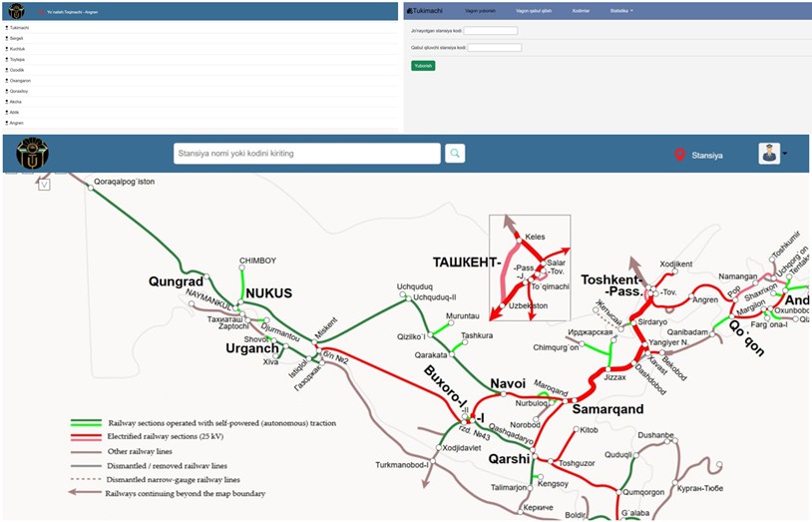This screenshot has width=812, height=522.
Task: Click the Keles station marker in the Tashkent inset
Action: coord(520,240)
